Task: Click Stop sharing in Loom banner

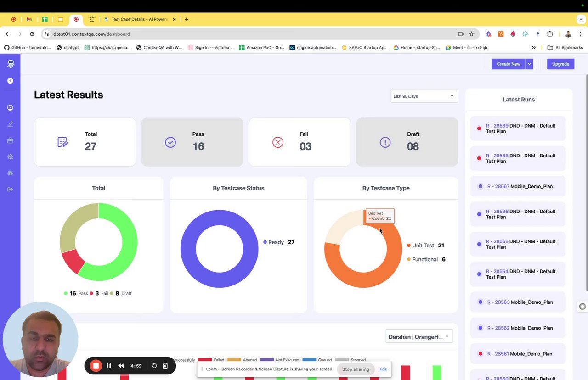Action: (x=356, y=369)
